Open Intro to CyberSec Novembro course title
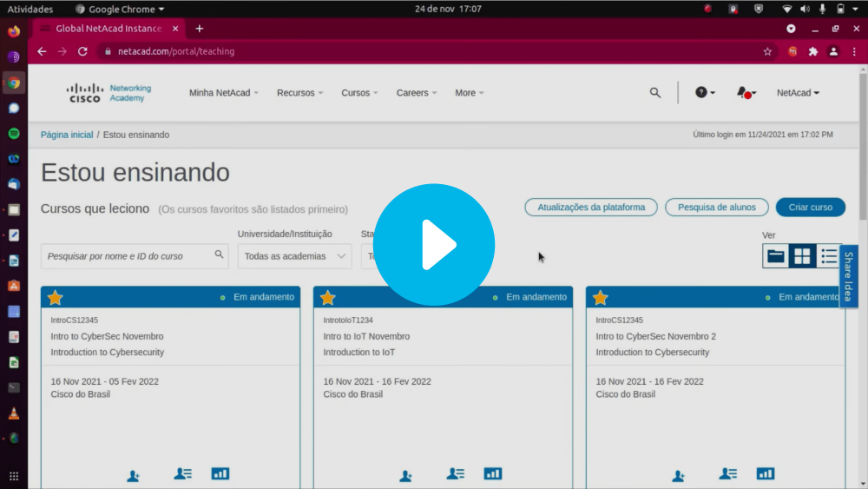868x489 pixels. (107, 336)
